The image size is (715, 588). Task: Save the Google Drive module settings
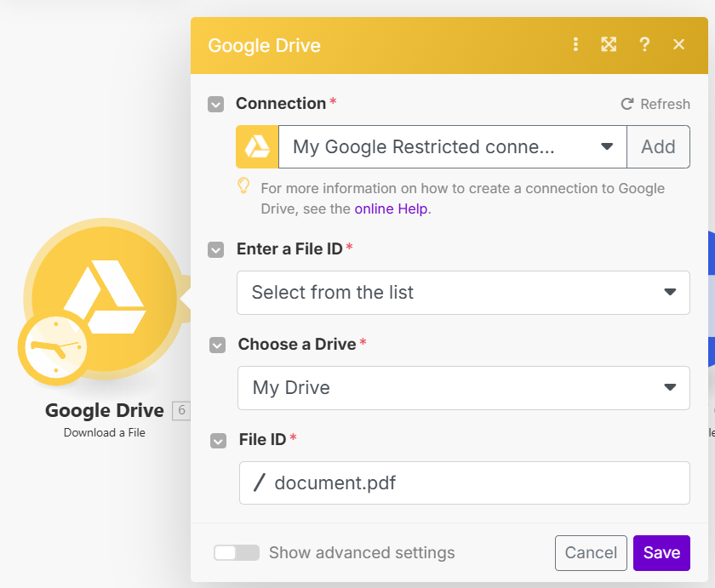coord(661,553)
